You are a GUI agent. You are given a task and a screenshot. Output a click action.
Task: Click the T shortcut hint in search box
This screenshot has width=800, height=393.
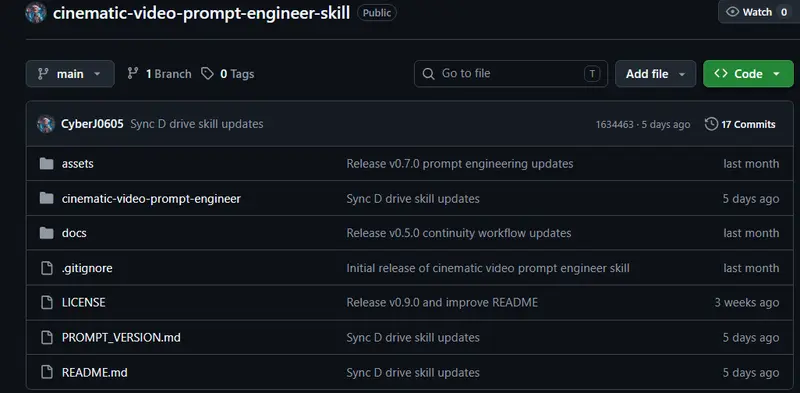tap(592, 74)
